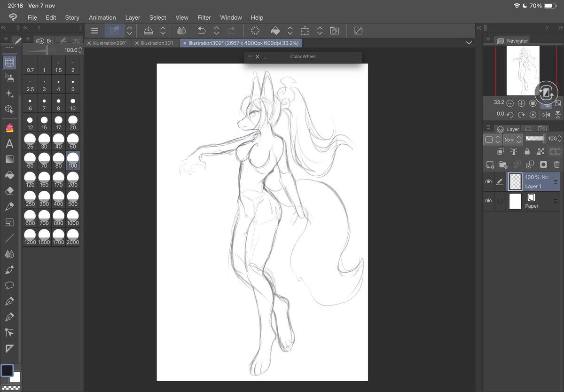Select the Text tool
564x392 pixels.
click(9, 144)
